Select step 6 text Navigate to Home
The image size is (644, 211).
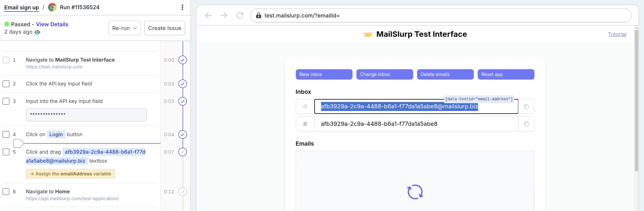48,192
